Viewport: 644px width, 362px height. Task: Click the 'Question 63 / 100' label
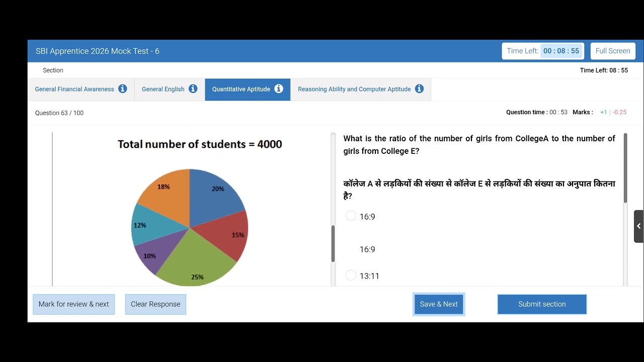[59, 113]
